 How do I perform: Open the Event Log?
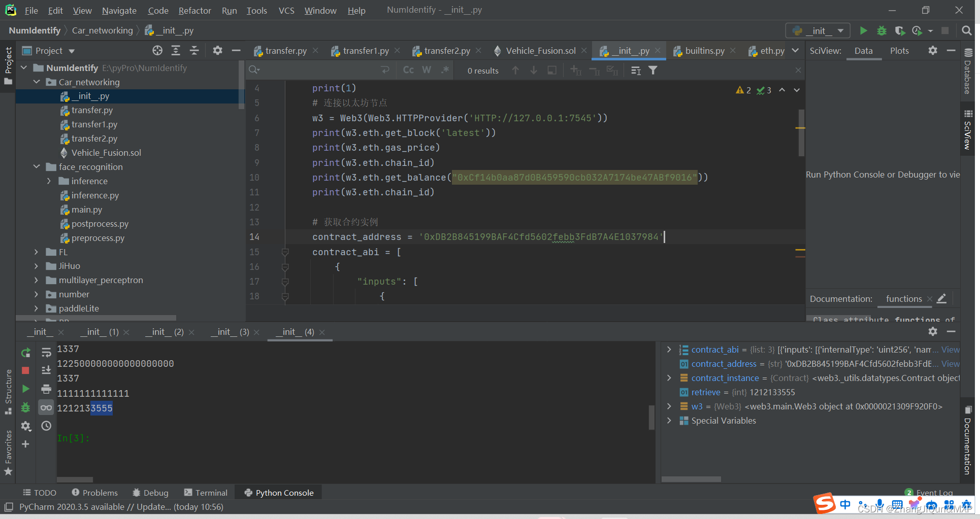[x=929, y=493]
